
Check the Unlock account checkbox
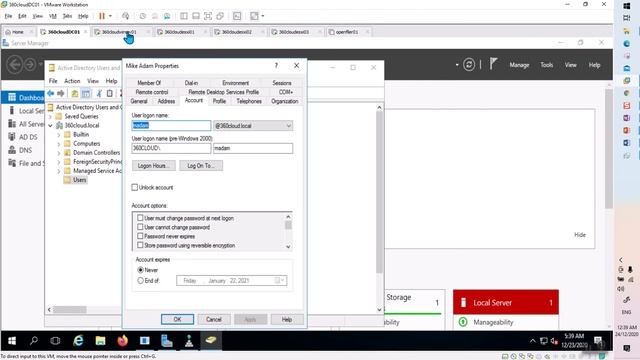click(135, 187)
